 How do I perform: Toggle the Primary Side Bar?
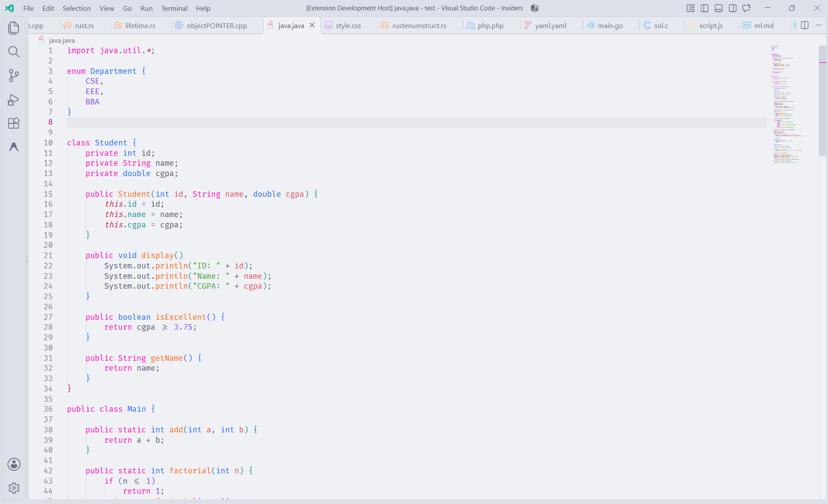pyautogui.click(x=704, y=8)
